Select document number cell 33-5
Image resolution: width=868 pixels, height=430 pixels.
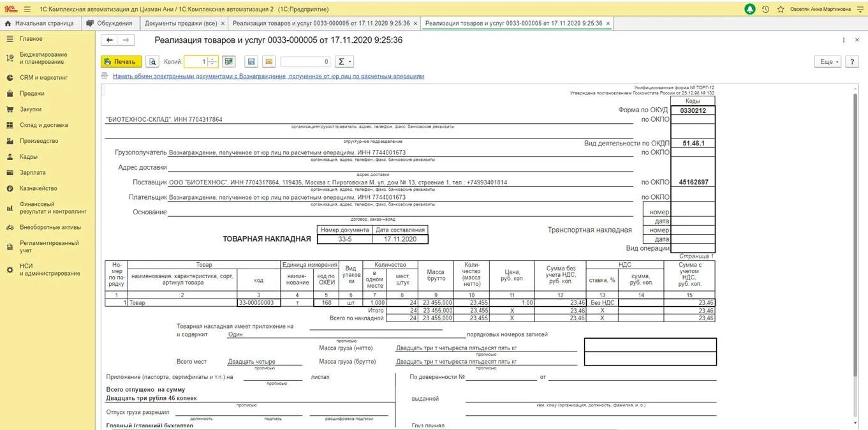(x=345, y=239)
